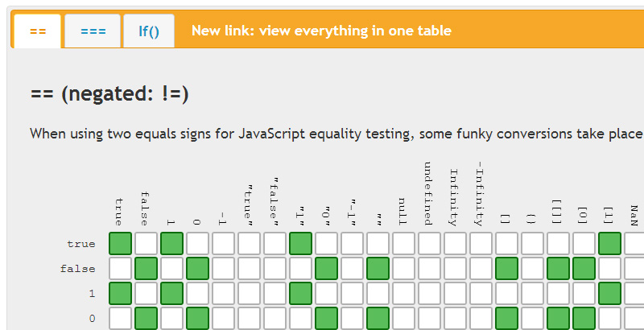Image resolution: width=644 pixels, height=330 pixels.
Task: Open the view everything in one table link
Action: pyautogui.click(x=320, y=31)
